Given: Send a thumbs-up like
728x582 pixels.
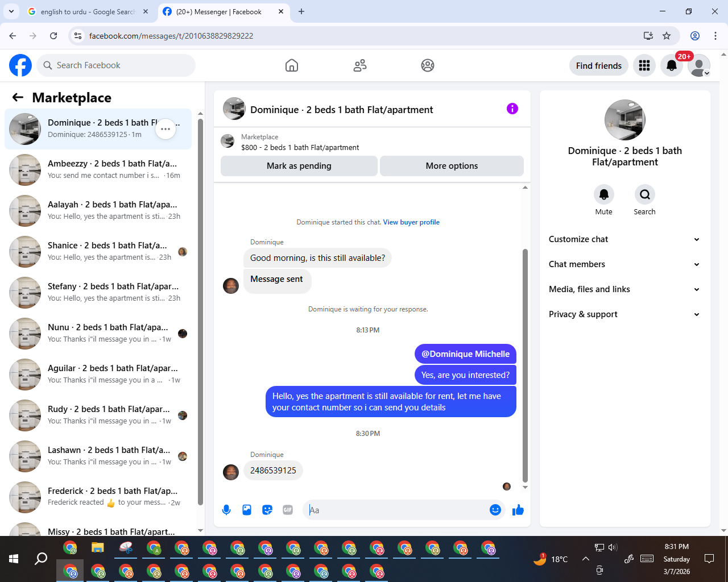Looking at the screenshot, I should tap(518, 510).
